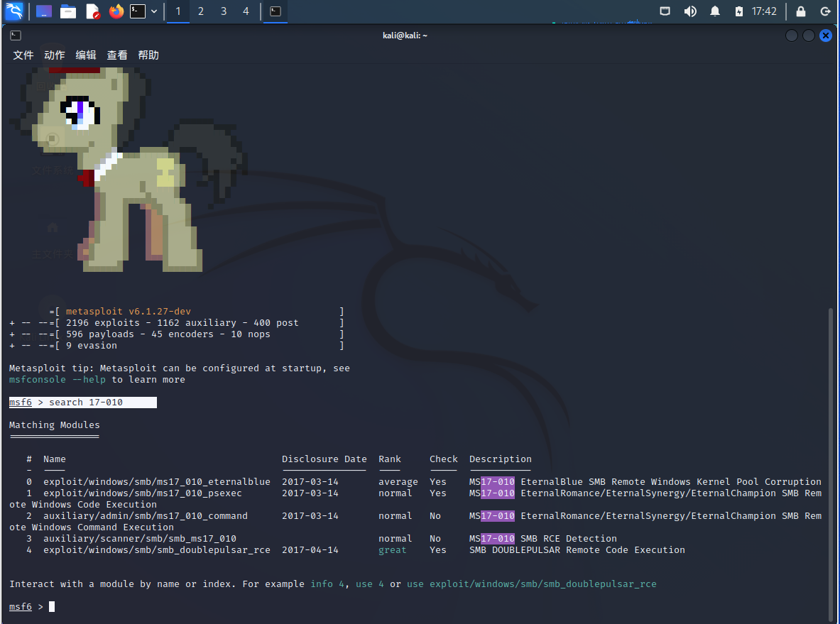
Task: Click the 'Matching Modules' heading
Action: [x=54, y=425]
